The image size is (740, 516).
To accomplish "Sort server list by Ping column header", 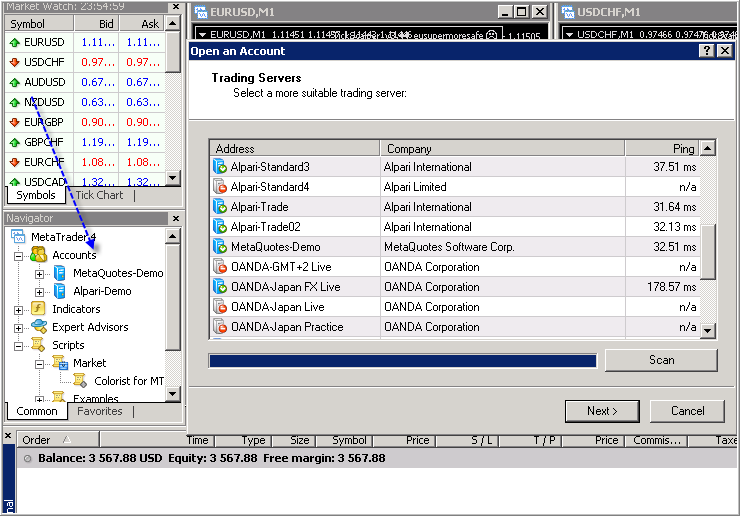I will pyautogui.click(x=663, y=148).
